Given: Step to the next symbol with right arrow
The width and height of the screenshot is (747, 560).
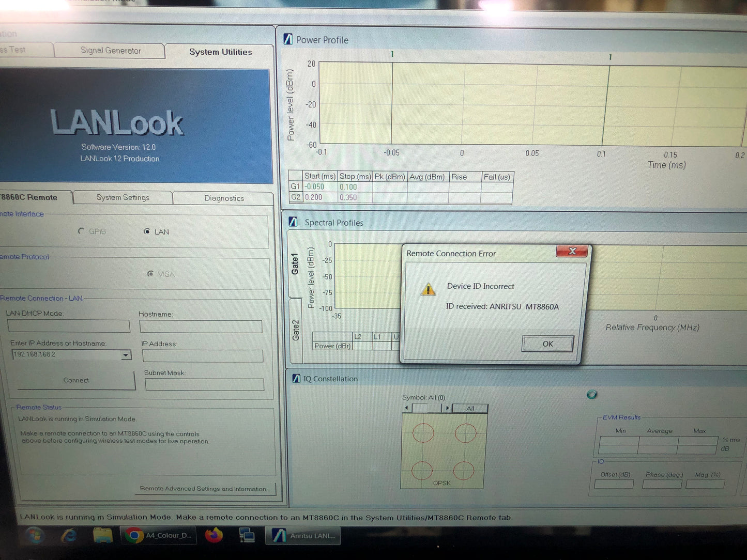Looking at the screenshot, I should point(447,408).
